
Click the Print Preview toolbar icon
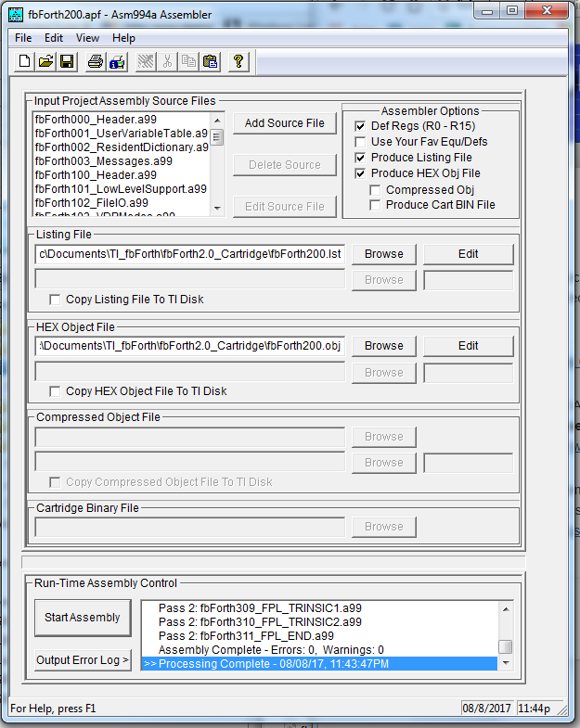pos(117,61)
